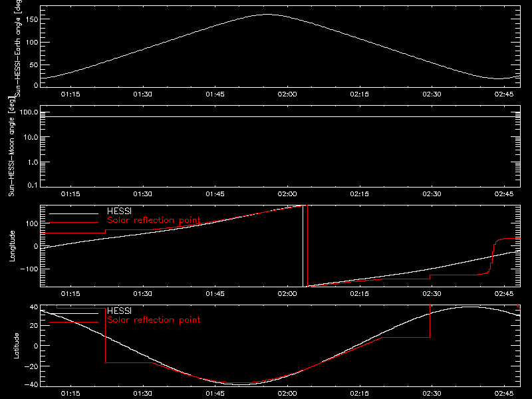
Task: Click red legend line sample in Latitude plot
Action: 74,323
